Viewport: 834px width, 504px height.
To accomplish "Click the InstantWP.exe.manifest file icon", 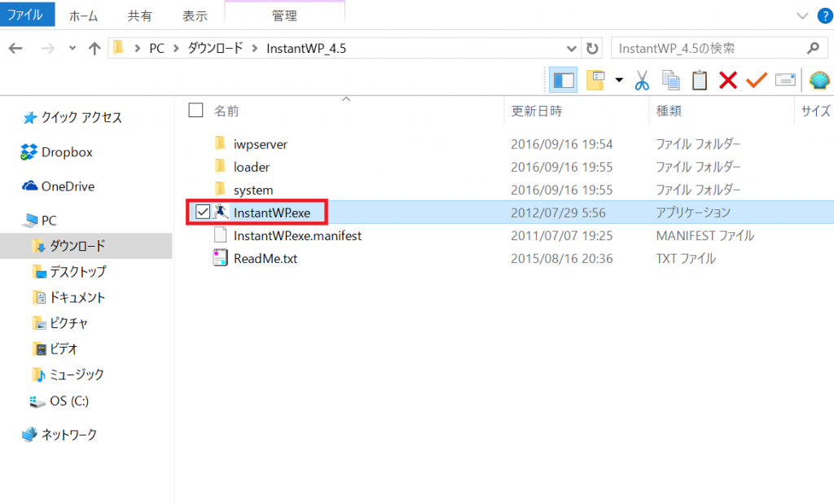I will 220,235.
